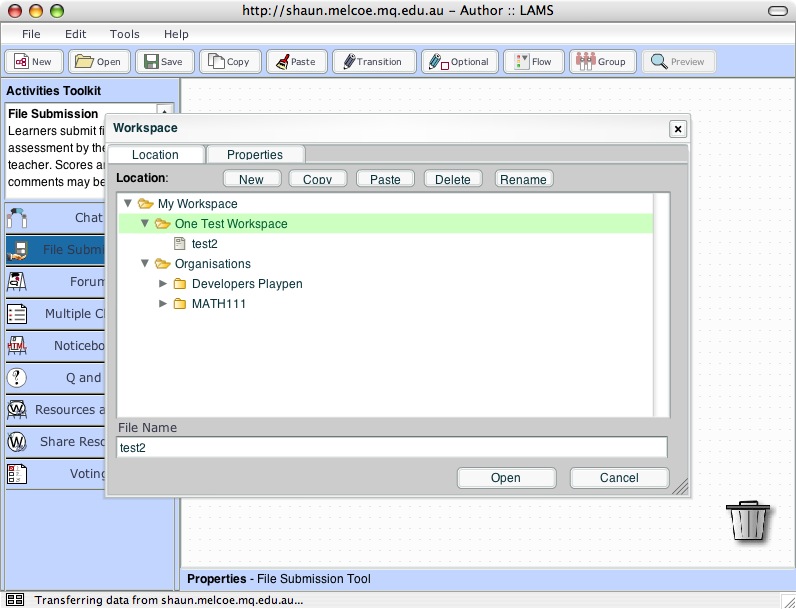Select the test2 file in tree
796x609 pixels.
(204, 244)
